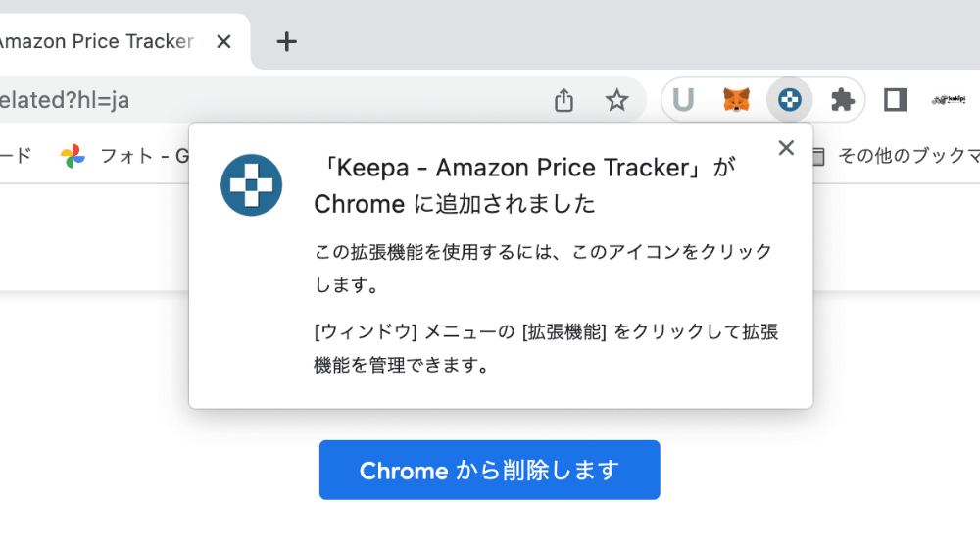Open the MetaMask fox extension
Image resolution: width=980 pixels, height=551 pixels.
coord(736,99)
